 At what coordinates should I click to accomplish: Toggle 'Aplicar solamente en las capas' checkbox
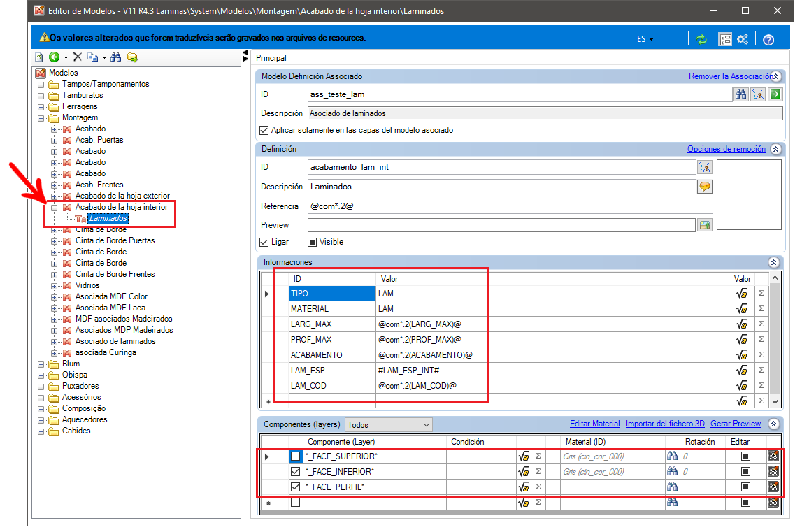click(x=264, y=131)
